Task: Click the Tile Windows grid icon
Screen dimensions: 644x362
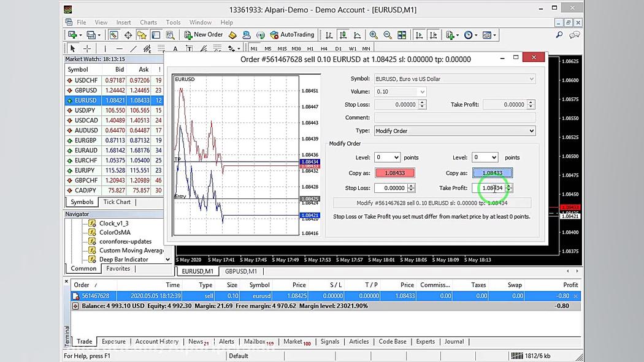Action: click(x=402, y=35)
